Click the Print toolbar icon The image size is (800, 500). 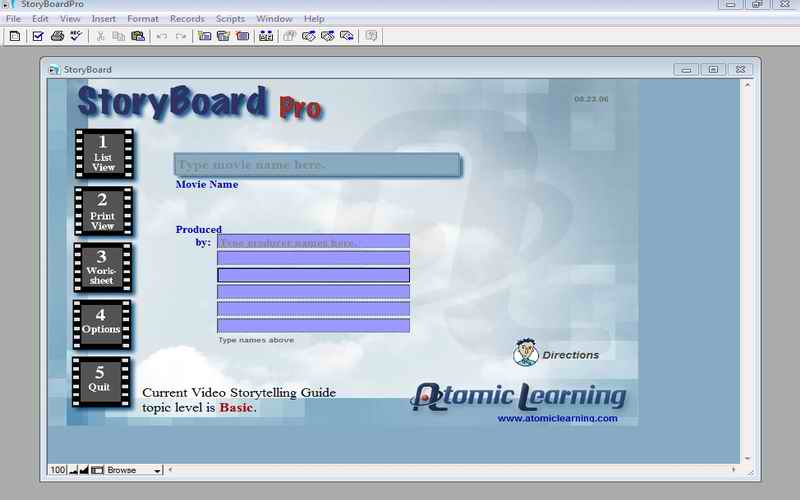[58, 37]
